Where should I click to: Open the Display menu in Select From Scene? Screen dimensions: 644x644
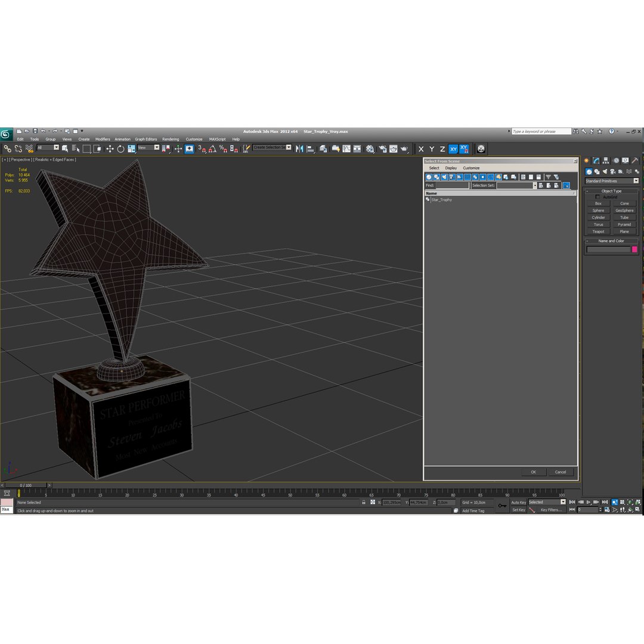click(451, 168)
